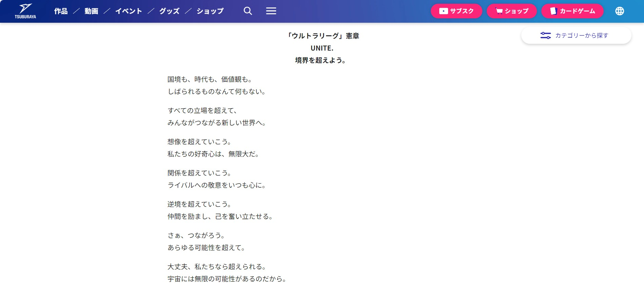Image resolution: width=644 pixels, height=298 pixels.
Task: Click the line ライバルへの敬意をいつも心に。
Action: click(217, 185)
